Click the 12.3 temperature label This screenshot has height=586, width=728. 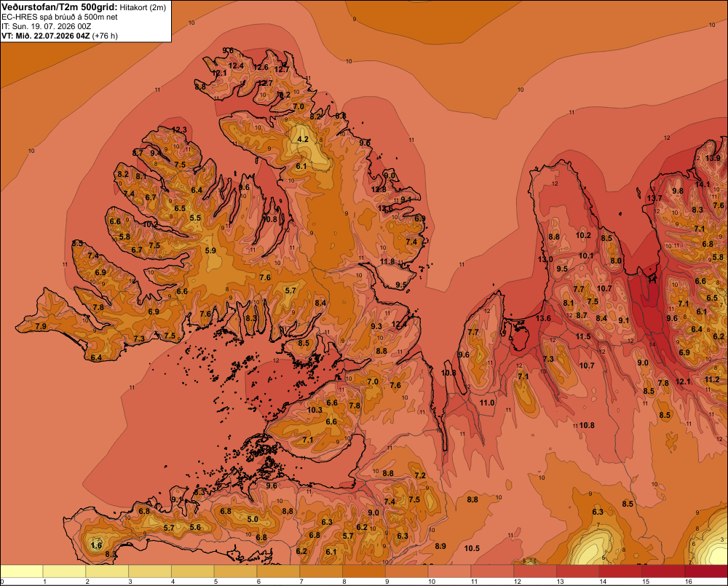(x=179, y=130)
